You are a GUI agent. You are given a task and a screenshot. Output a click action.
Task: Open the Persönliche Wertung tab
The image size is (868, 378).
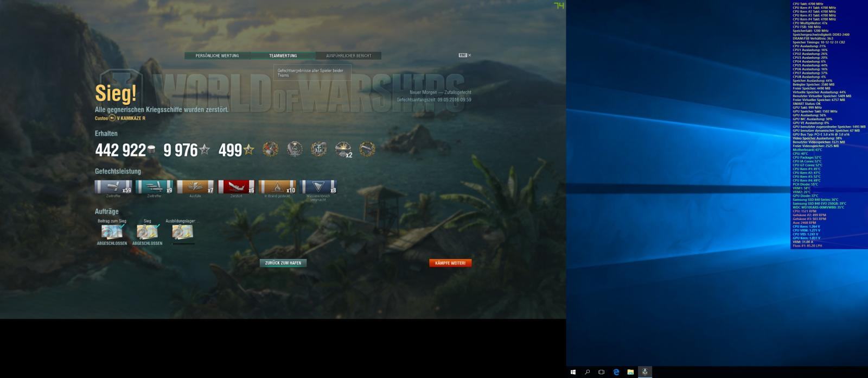217,55
